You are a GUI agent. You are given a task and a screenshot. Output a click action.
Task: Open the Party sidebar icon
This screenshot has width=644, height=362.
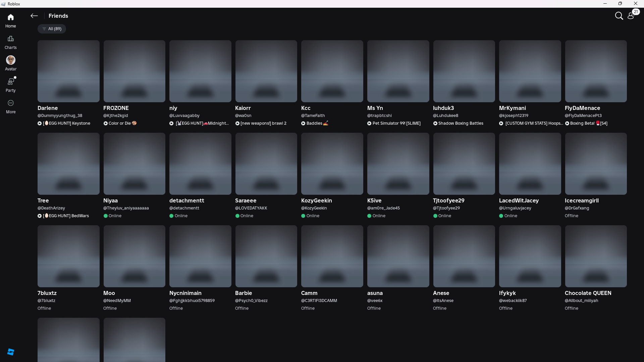(10, 82)
